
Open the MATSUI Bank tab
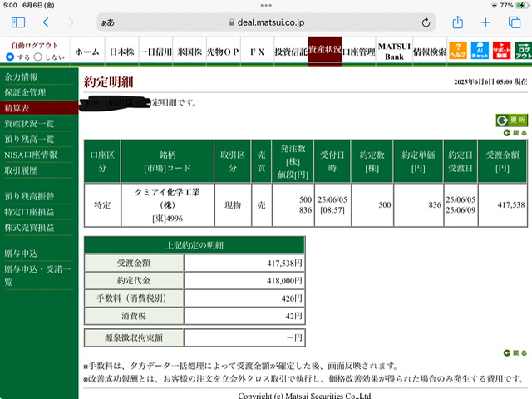(x=394, y=52)
